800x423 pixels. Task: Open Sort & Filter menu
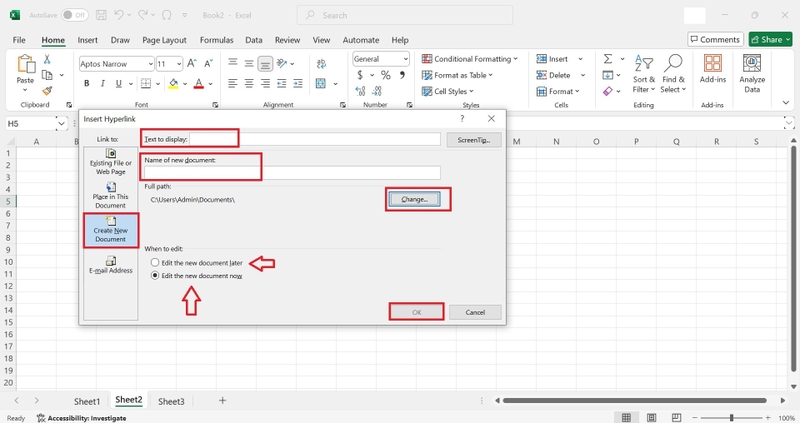coord(644,74)
